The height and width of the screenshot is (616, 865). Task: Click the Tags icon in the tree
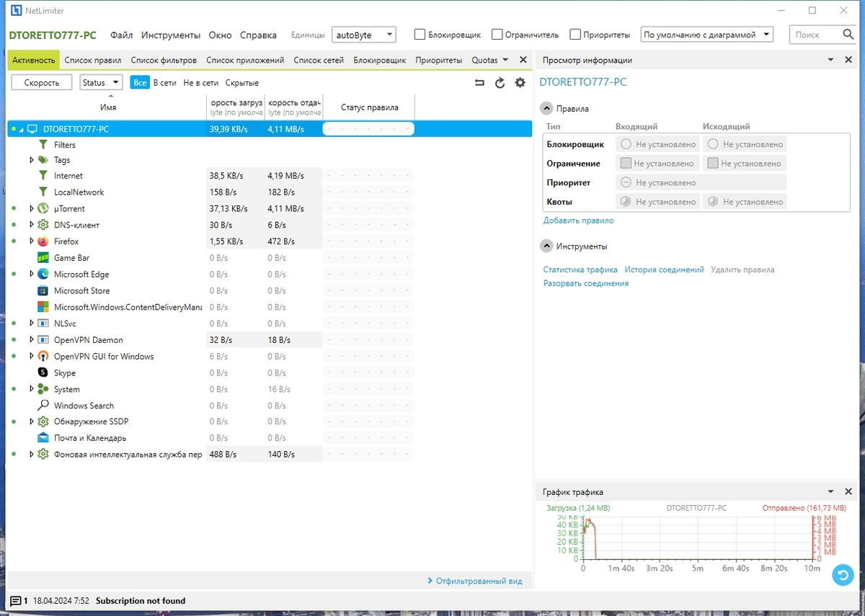tap(43, 160)
